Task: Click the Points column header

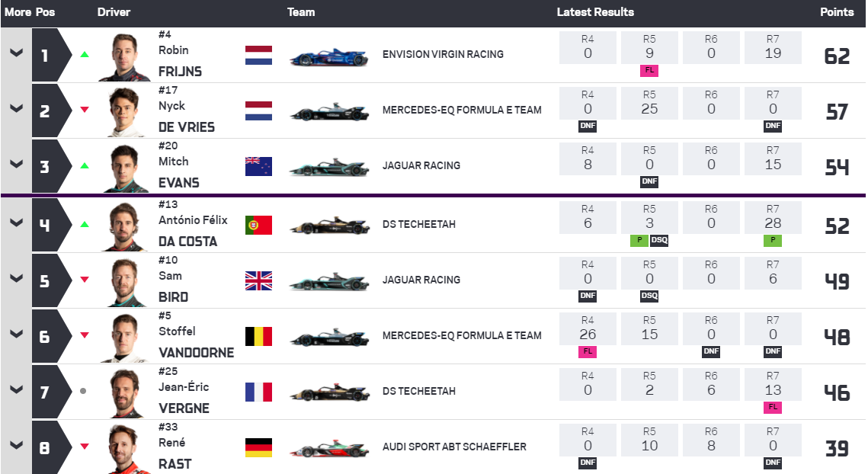Action: click(837, 12)
